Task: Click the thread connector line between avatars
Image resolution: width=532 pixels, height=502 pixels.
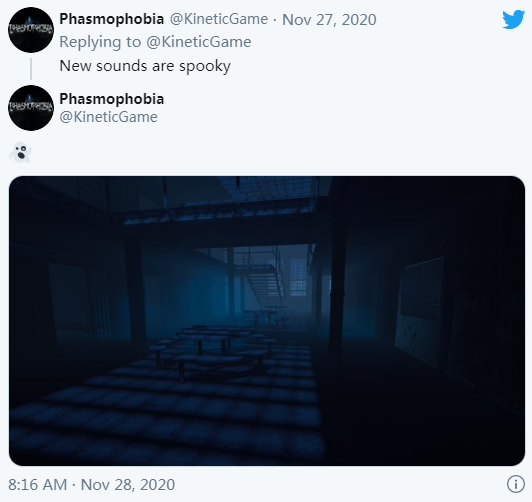Action: click(31, 69)
